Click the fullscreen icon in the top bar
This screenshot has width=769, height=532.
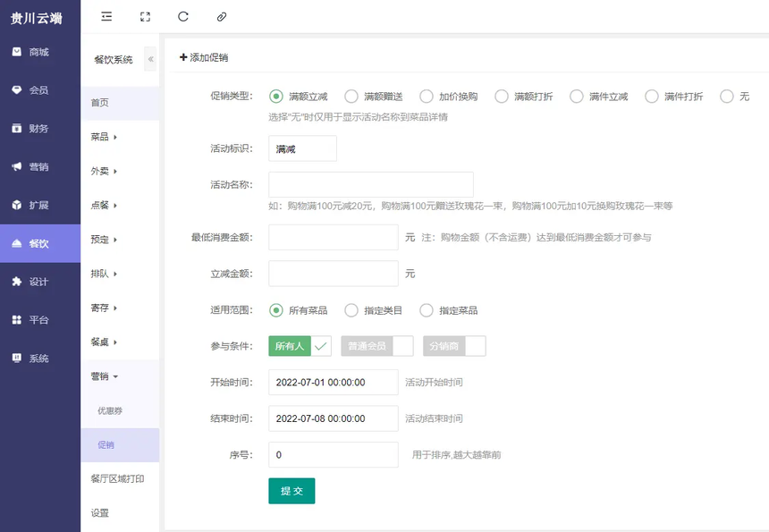coord(145,17)
